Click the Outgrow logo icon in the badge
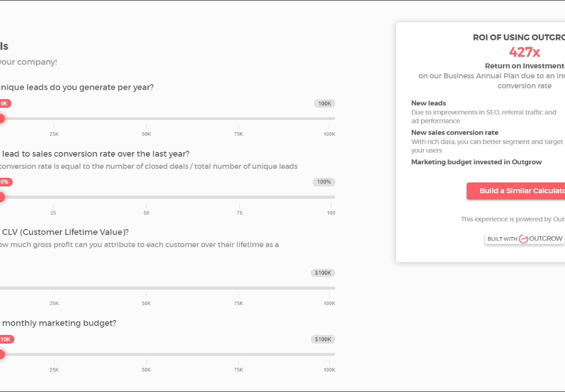This screenshot has width=565, height=392. pyautogui.click(x=523, y=239)
